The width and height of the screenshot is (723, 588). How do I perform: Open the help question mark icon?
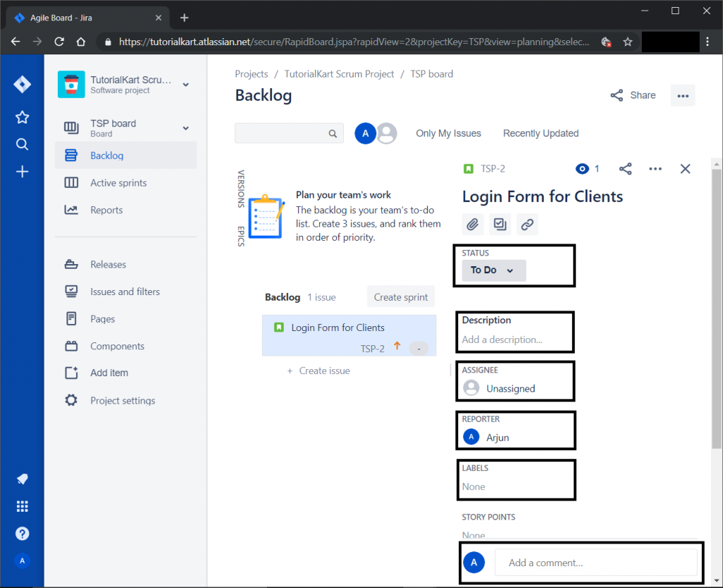click(22, 534)
